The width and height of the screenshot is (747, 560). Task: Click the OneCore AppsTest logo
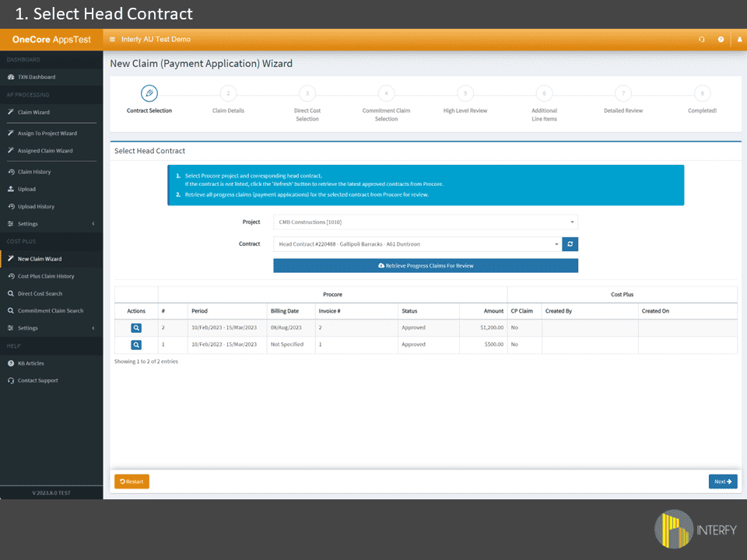(x=51, y=40)
